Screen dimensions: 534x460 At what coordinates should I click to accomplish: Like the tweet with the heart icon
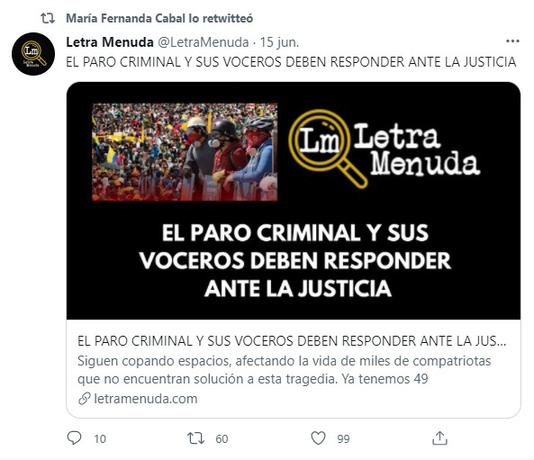(318, 438)
